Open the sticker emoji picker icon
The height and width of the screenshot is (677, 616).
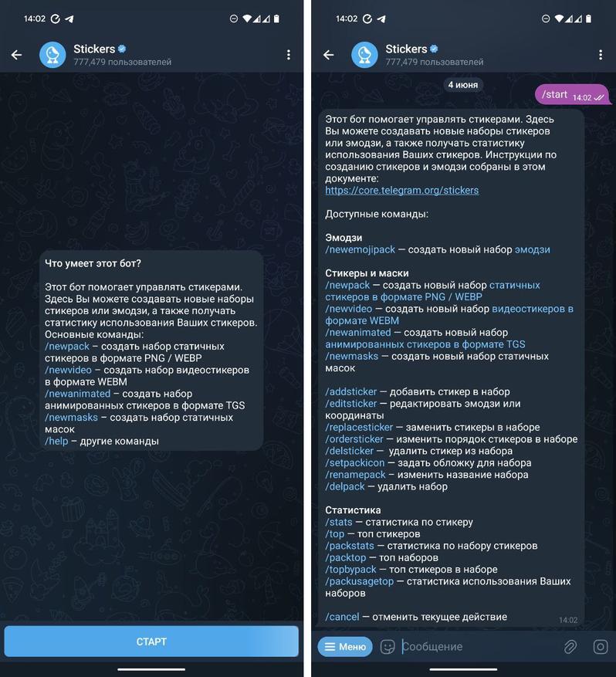[388, 646]
